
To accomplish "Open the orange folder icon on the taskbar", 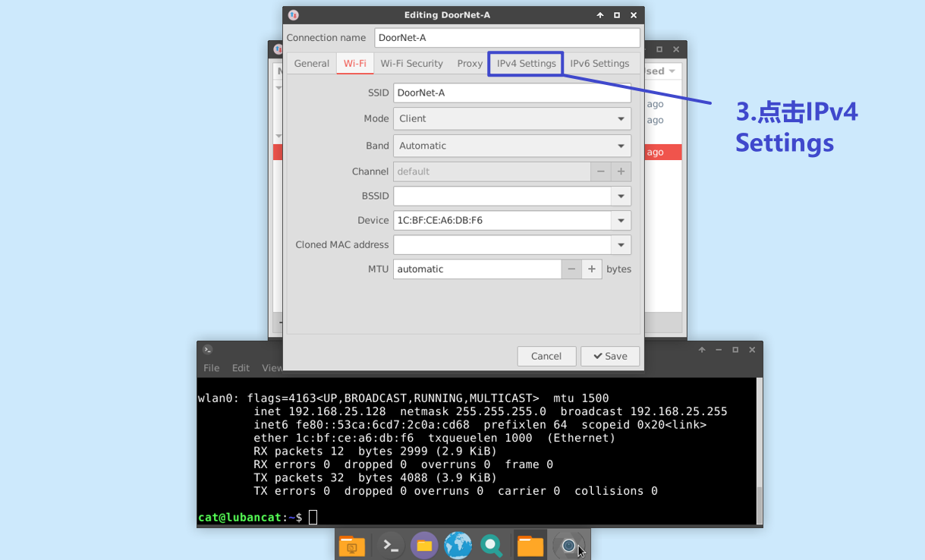I will click(529, 545).
